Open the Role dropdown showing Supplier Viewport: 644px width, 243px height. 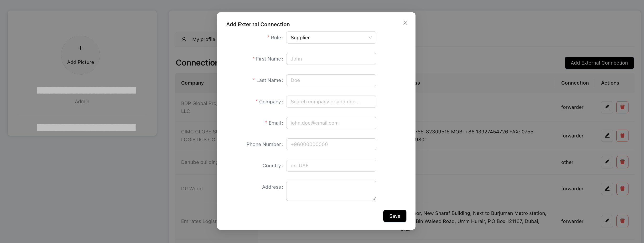coord(327,37)
